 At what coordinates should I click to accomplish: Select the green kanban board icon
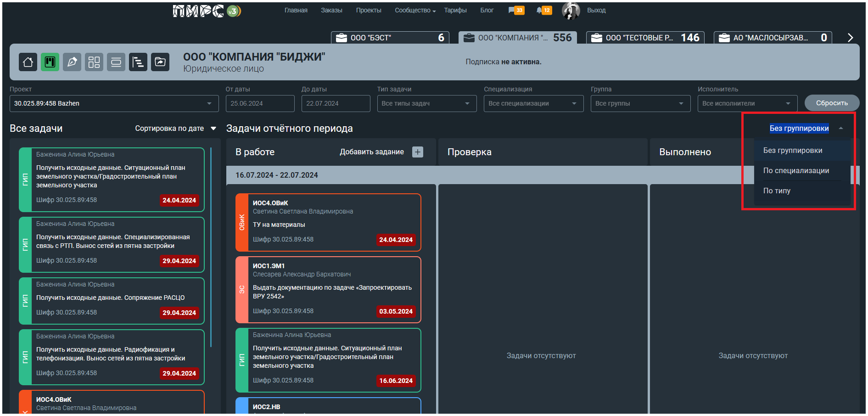click(x=50, y=62)
